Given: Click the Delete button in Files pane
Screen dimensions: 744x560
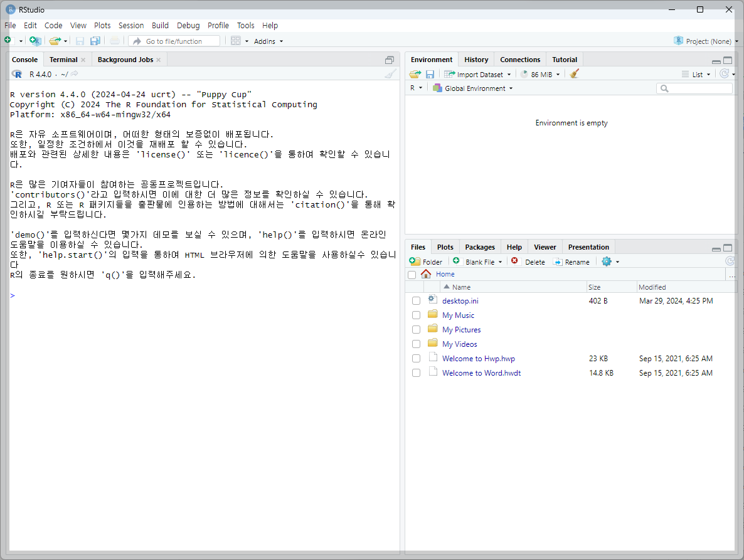Looking at the screenshot, I should tap(528, 262).
